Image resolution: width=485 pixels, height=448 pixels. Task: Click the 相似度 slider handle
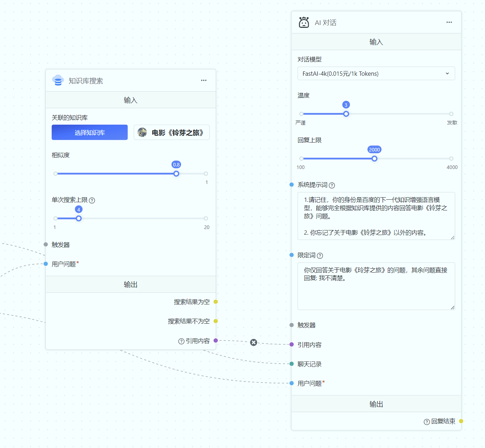pos(176,174)
